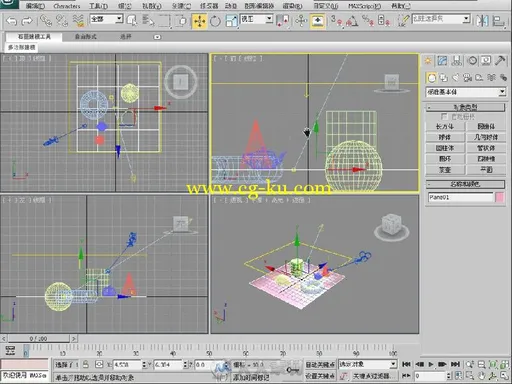Select the Shapes category icon
Viewport: 512px width, 384px height.
click(x=444, y=78)
